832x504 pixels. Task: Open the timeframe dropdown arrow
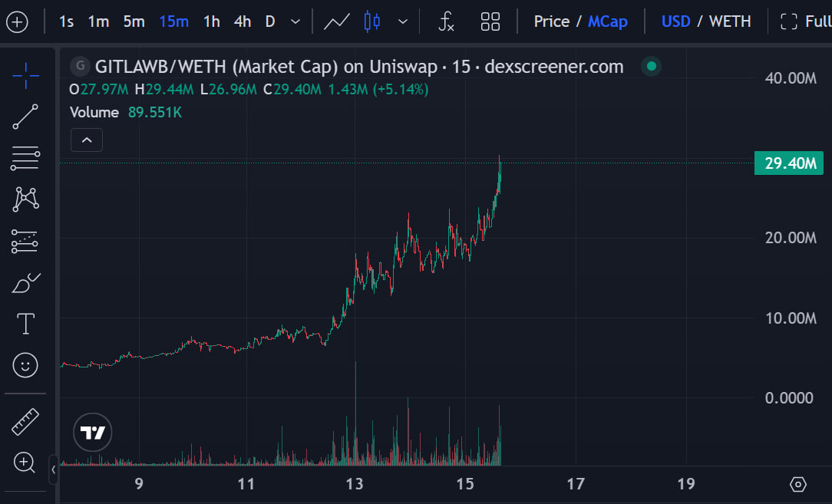tap(295, 21)
